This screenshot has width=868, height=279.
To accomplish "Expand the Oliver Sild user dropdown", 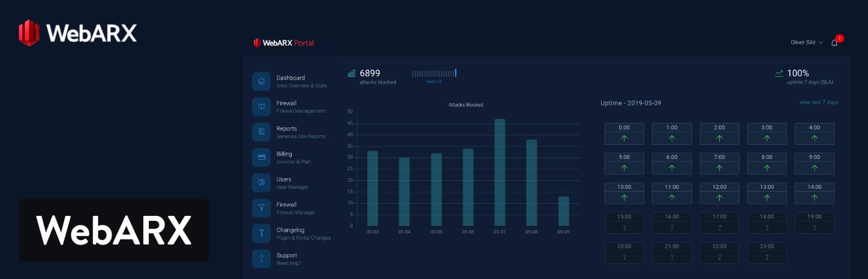I will (807, 43).
